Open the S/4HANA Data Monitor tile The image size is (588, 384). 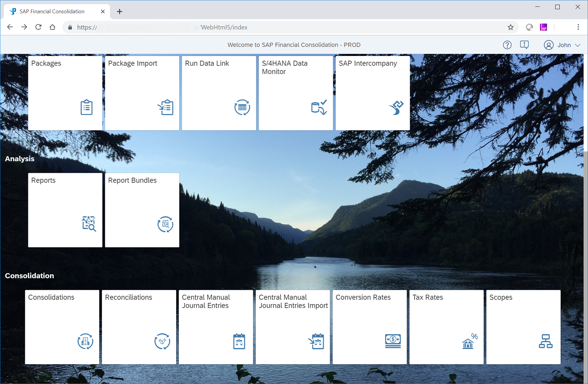[x=296, y=93]
